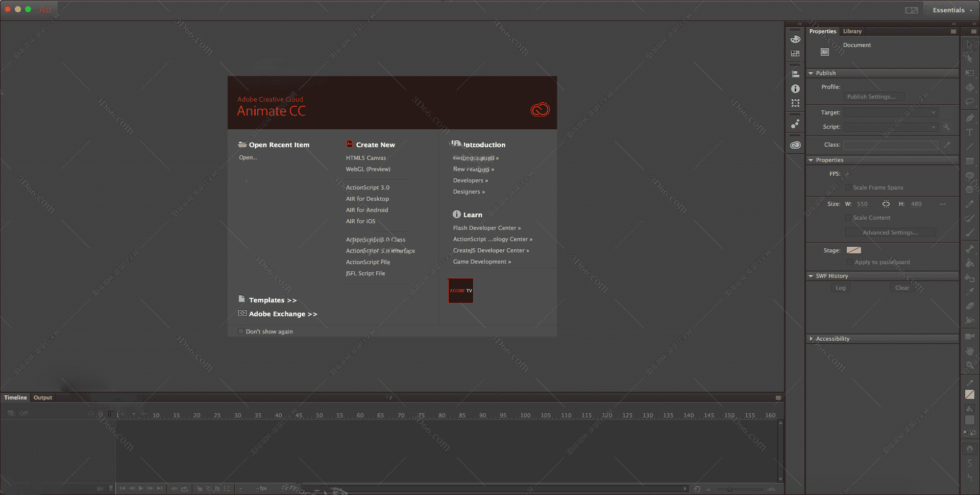Enable the Scale Frame Spans checkbox
Screen dimensions: 980x495
(x=848, y=187)
